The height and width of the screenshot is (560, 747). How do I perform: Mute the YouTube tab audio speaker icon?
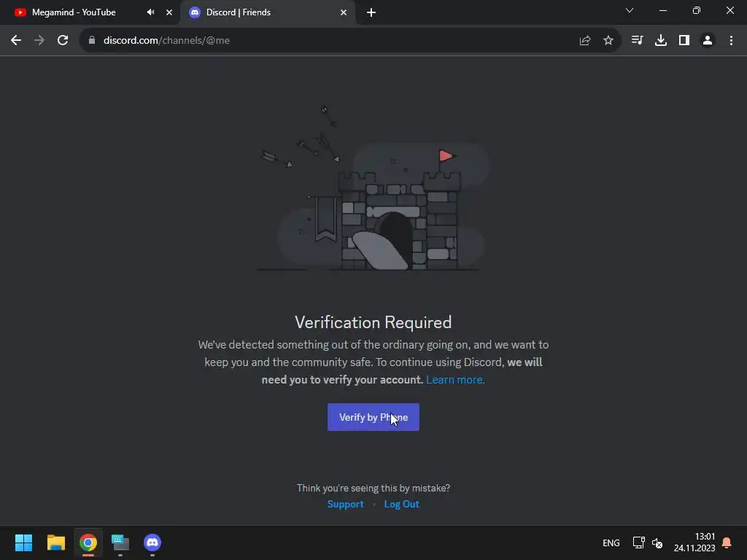[150, 12]
